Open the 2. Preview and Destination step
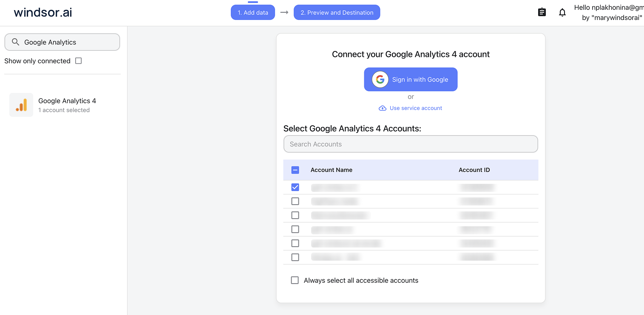 coord(337,12)
